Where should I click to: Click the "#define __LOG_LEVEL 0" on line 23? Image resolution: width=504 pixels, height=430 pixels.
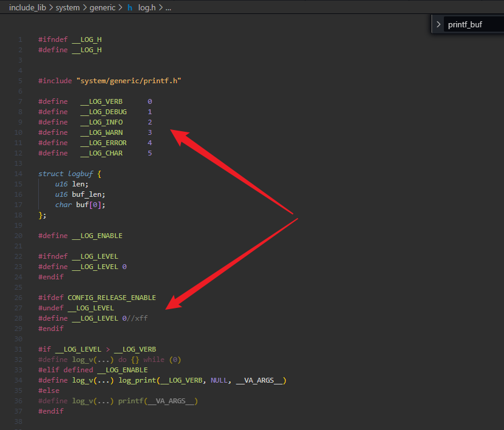(83, 267)
